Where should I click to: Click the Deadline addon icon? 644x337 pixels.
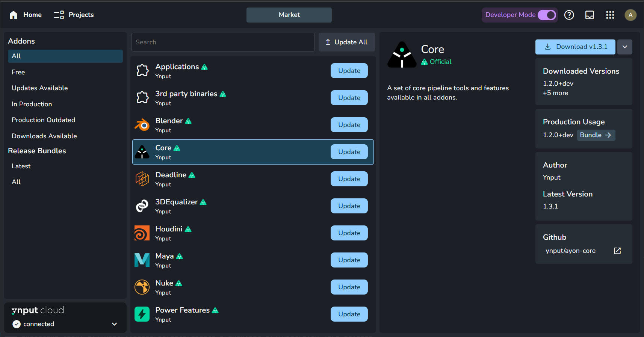tap(142, 179)
